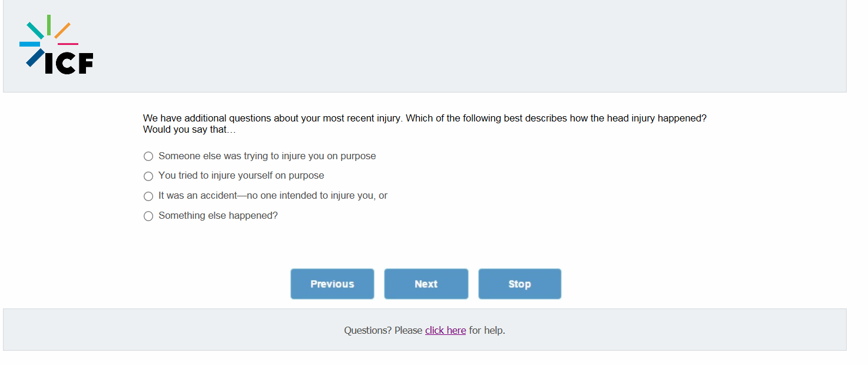The height and width of the screenshot is (365, 868).
Task: Go back with the Previous button
Action: (332, 284)
